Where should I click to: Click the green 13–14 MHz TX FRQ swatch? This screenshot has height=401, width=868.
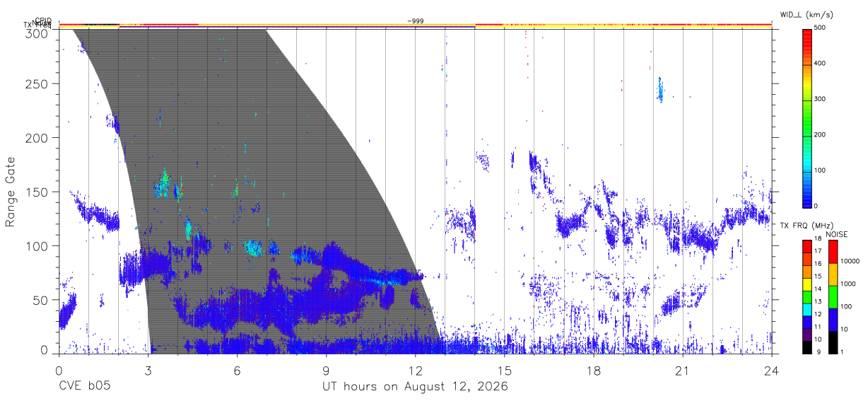(807, 297)
